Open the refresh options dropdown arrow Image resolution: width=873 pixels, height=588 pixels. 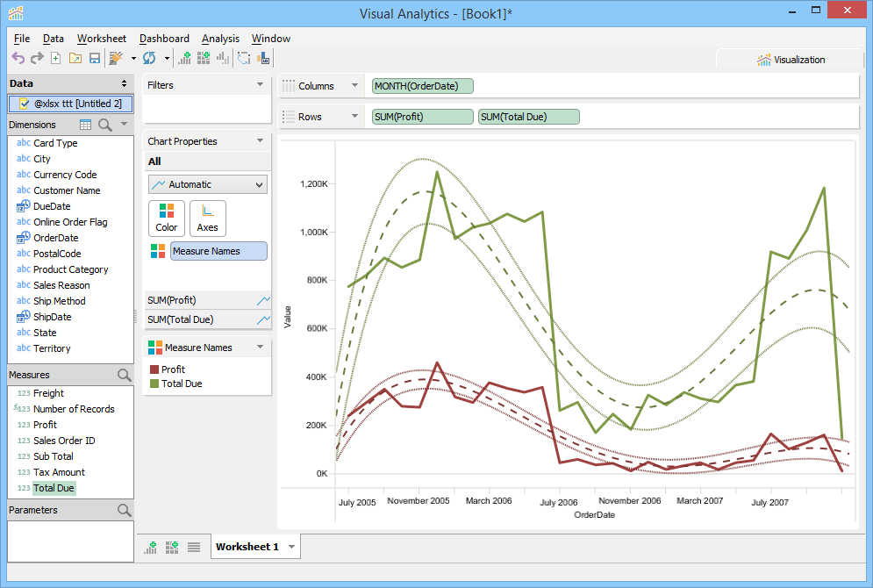tap(167, 58)
